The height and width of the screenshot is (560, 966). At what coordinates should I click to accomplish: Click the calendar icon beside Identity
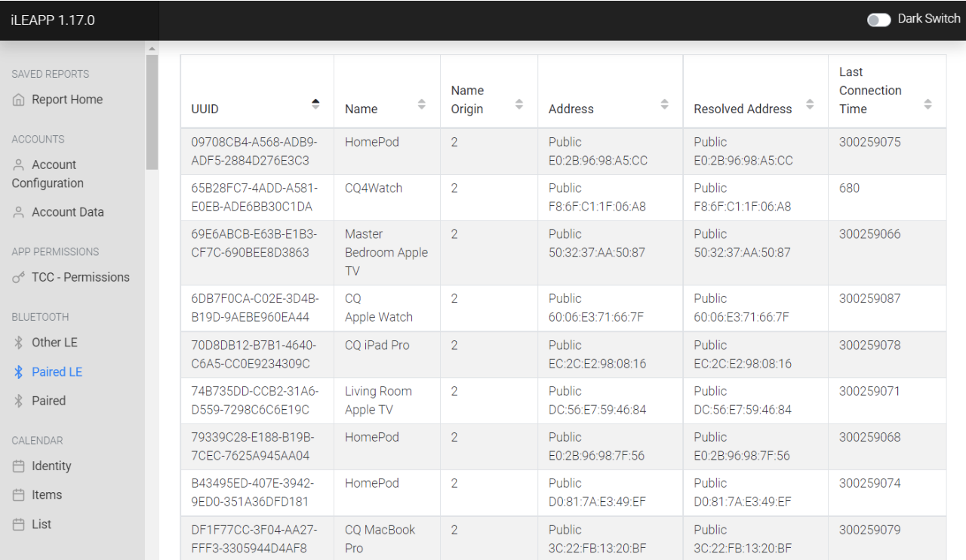19,466
